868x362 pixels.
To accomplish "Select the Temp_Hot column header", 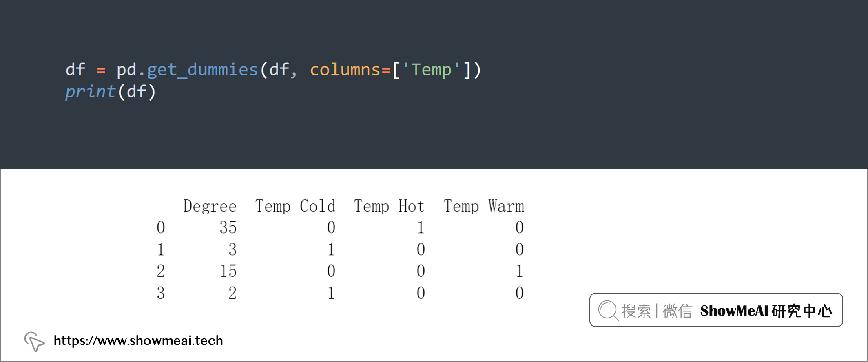I will (x=389, y=206).
